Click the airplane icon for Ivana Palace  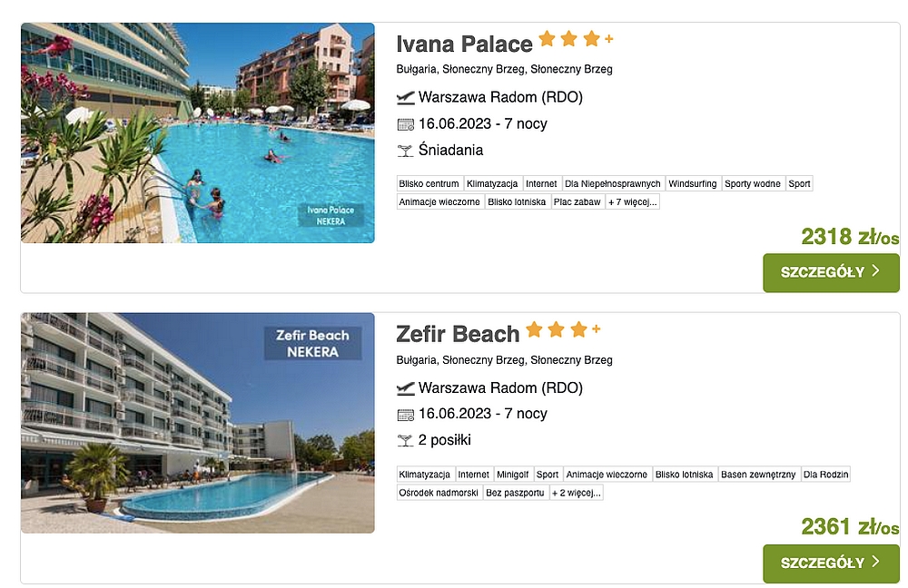tap(405, 98)
